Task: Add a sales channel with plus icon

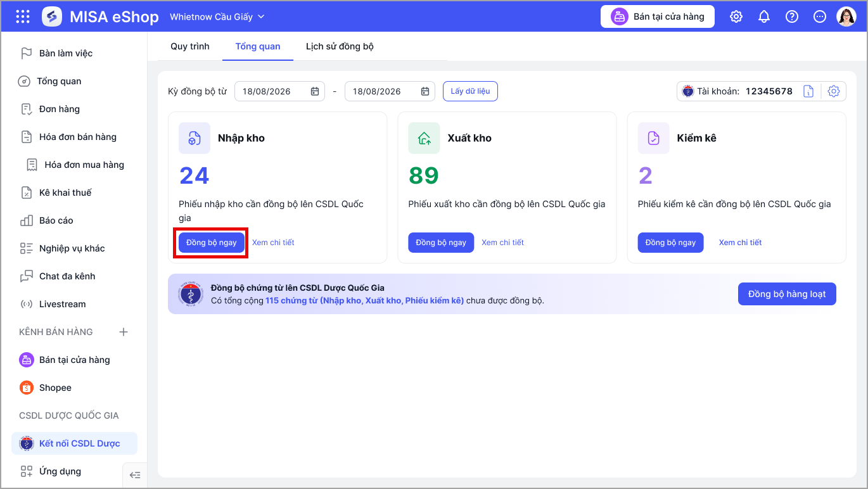Action: click(x=124, y=332)
